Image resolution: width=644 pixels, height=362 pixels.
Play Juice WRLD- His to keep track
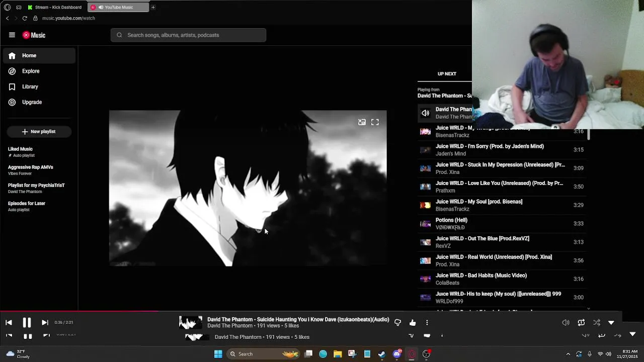coord(503,297)
